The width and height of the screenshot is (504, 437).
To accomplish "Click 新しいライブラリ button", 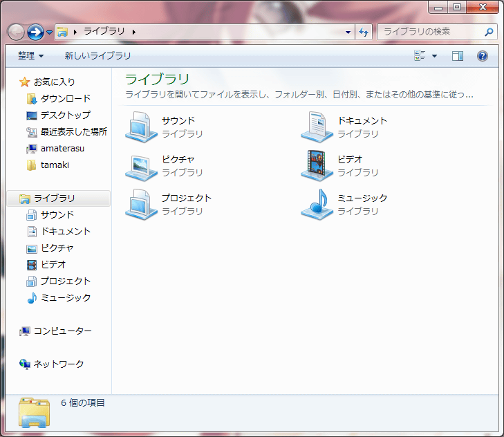I will click(x=97, y=56).
